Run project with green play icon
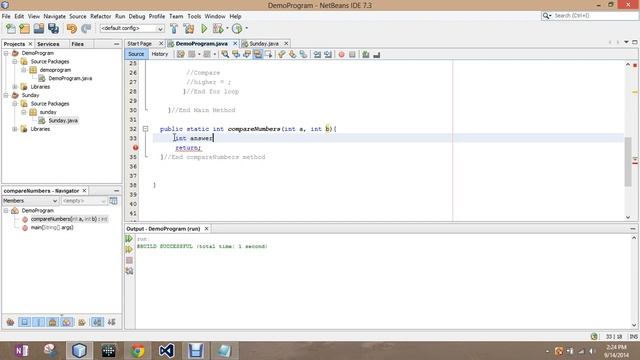 click(x=204, y=29)
